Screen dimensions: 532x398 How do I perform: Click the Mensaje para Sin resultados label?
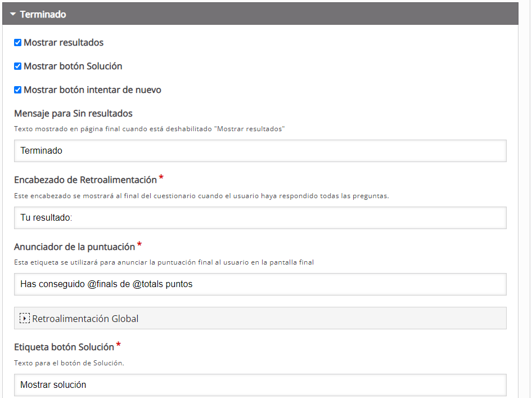(x=73, y=113)
